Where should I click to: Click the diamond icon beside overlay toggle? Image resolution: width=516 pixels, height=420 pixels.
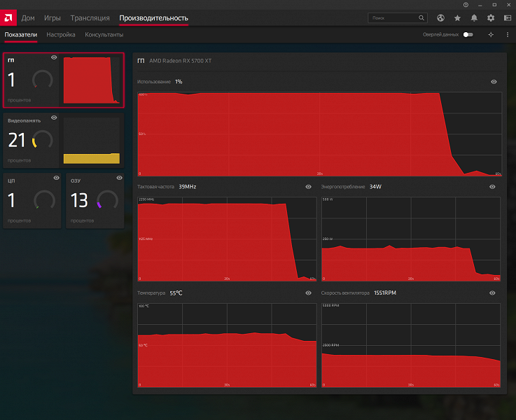coord(491,34)
